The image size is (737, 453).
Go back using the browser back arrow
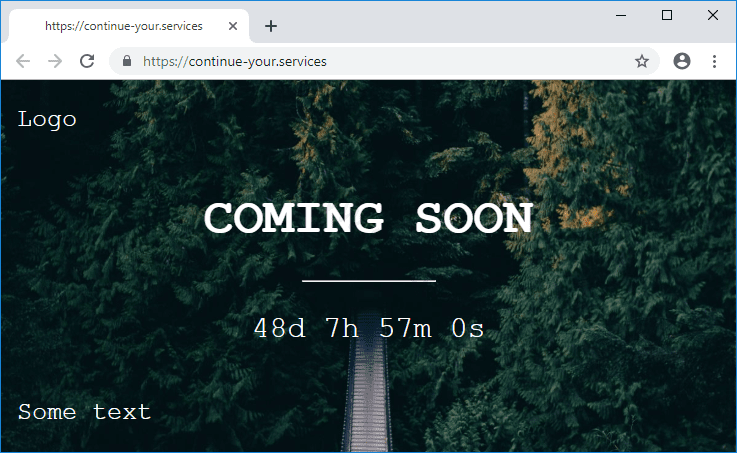click(x=23, y=61)
